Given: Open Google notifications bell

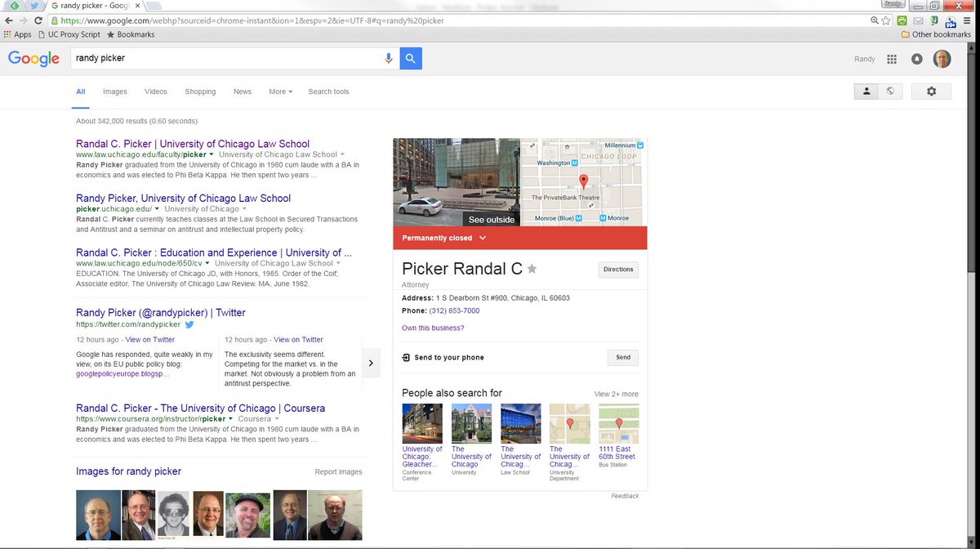Looking at the screenshot, I should (917, 59).
